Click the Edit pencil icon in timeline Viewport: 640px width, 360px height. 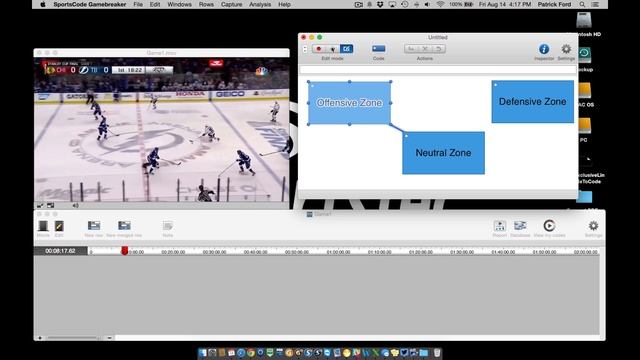click(x=59, y=226)
